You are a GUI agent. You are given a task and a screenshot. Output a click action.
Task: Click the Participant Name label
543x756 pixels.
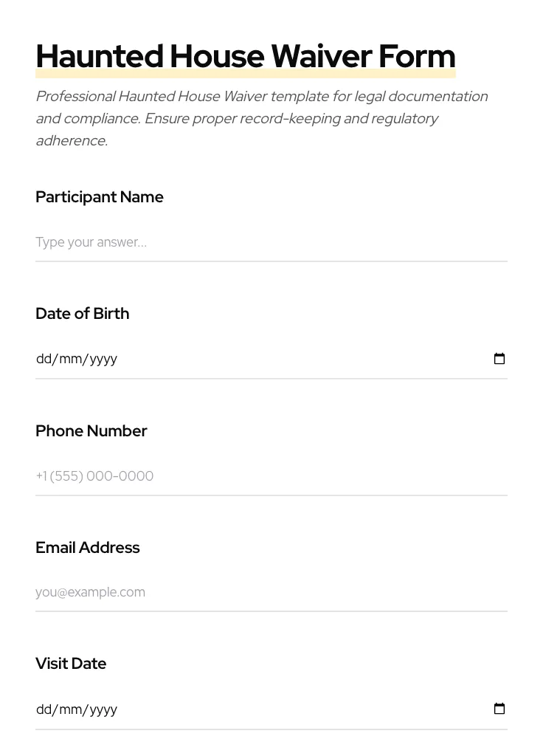[x=100, y=197]
